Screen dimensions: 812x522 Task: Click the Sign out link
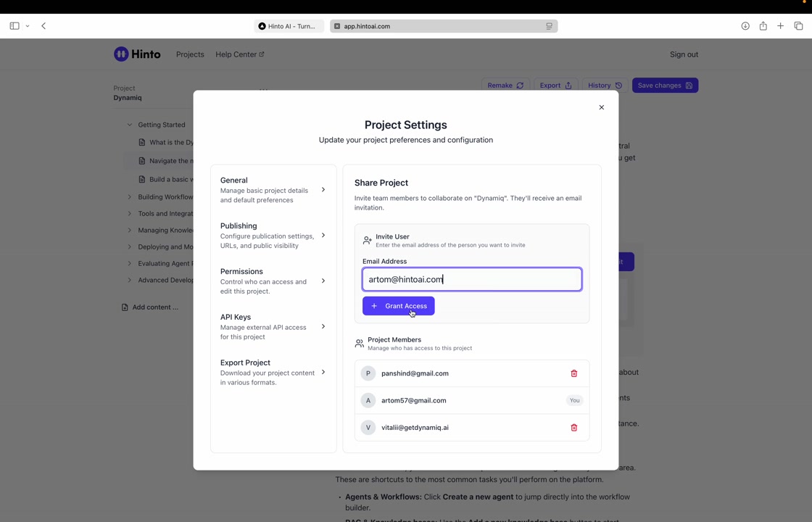click(683, 54)
